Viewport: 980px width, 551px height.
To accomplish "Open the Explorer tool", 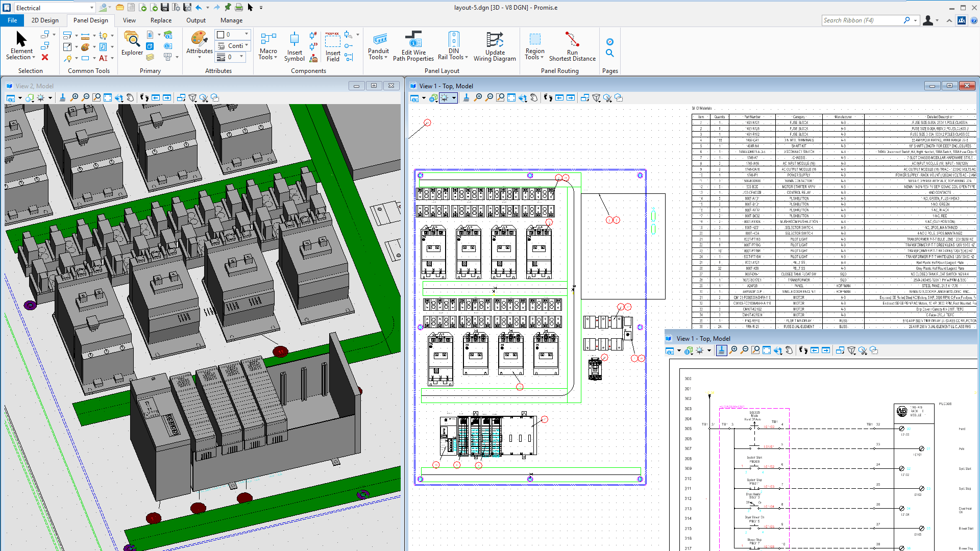I will coord(132,40).
